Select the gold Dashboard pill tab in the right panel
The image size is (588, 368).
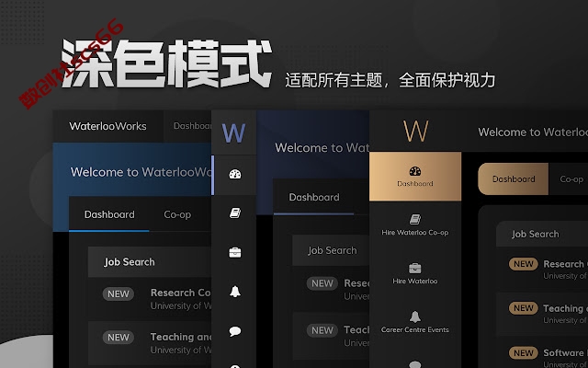click(x=513, y=179)
